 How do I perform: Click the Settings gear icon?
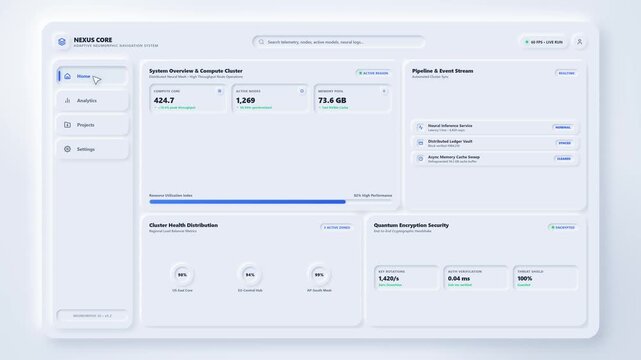pyautogui.click(x=67, y=149)
